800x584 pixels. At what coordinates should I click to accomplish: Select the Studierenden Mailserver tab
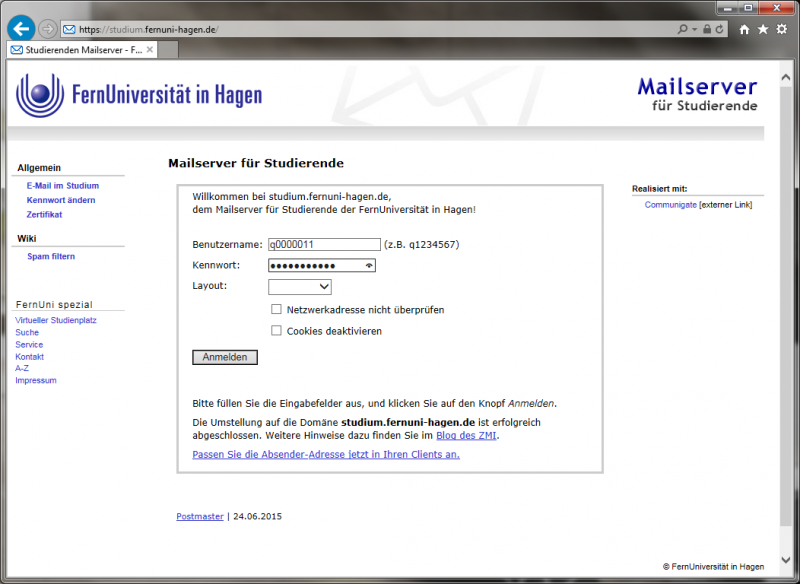click(82, 50)
